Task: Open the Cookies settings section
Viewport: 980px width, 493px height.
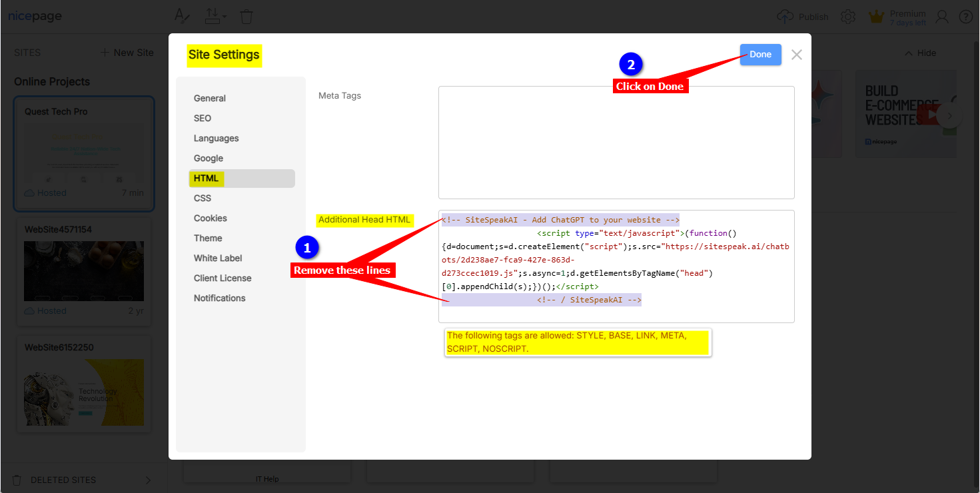Action: 211,218
